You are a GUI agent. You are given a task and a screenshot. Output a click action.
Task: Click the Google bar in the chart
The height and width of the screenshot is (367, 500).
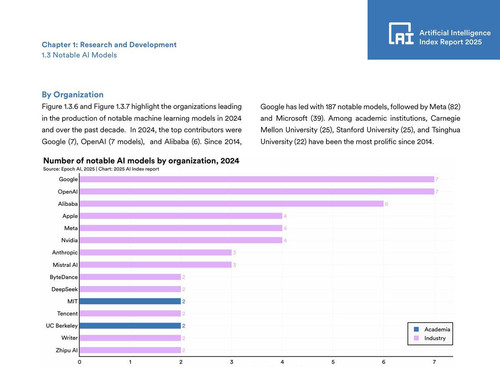click(257, 179)
